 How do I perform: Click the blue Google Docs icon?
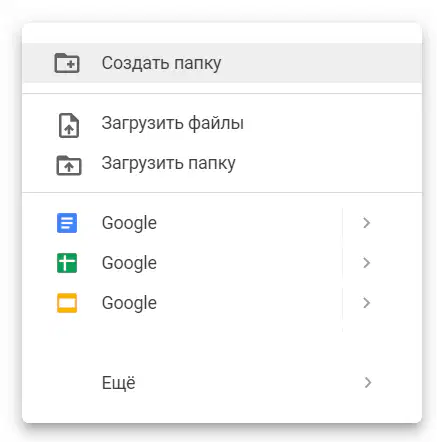67,223
